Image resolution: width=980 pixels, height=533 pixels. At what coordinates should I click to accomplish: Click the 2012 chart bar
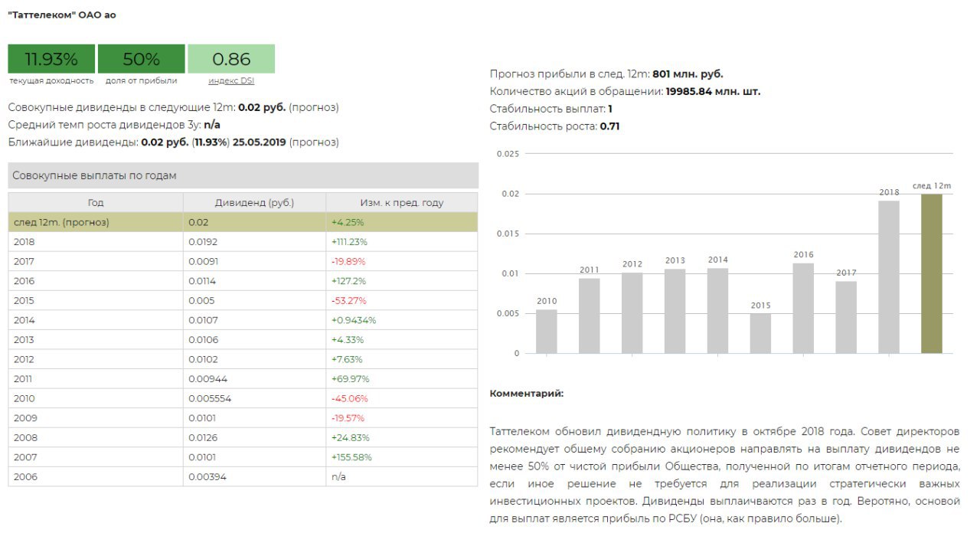coord(632,313)
